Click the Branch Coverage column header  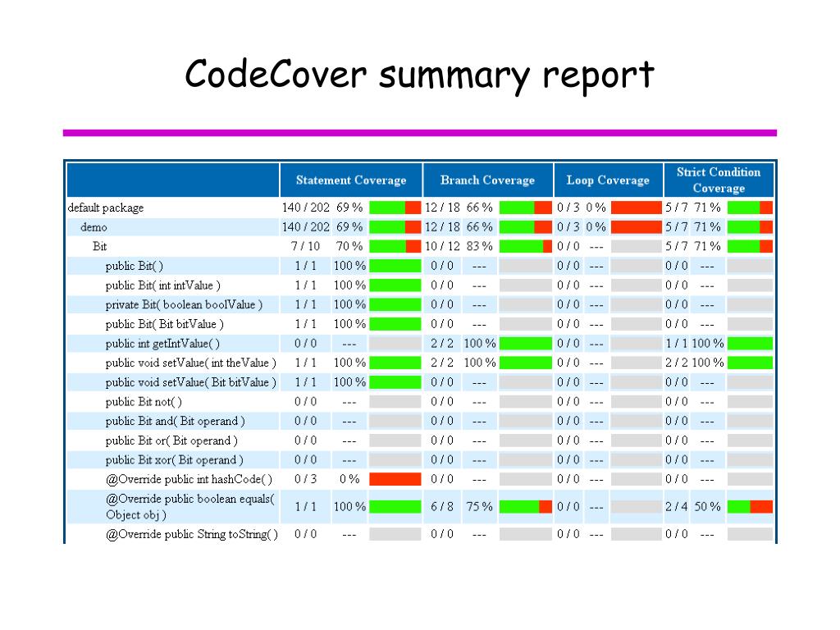[x=487, y=180]
